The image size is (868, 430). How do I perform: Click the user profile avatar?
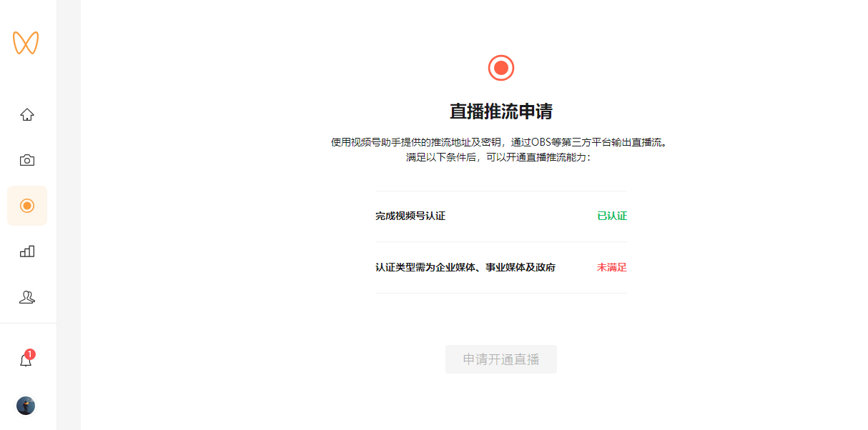pyautogui.click(x=26, y=406)
